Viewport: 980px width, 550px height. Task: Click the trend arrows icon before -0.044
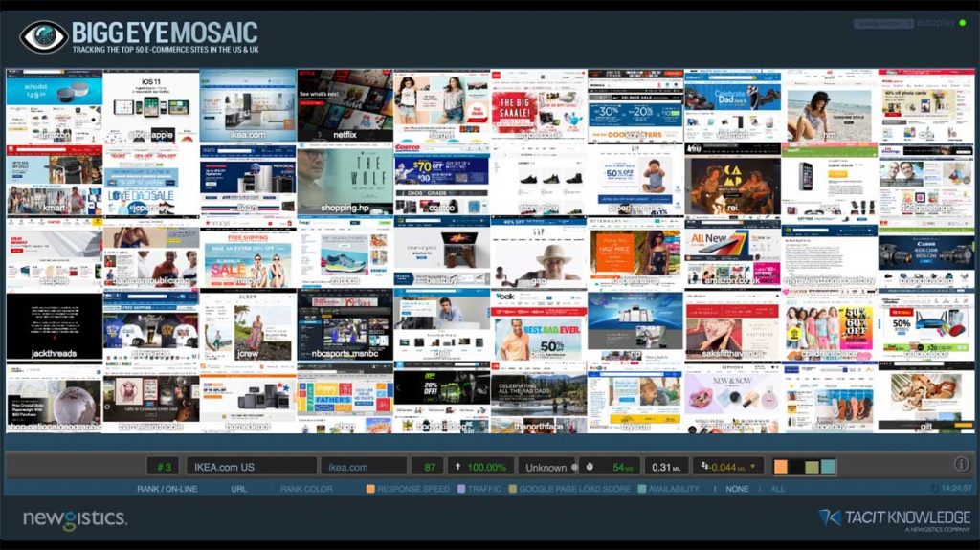[x=704, y=466]
